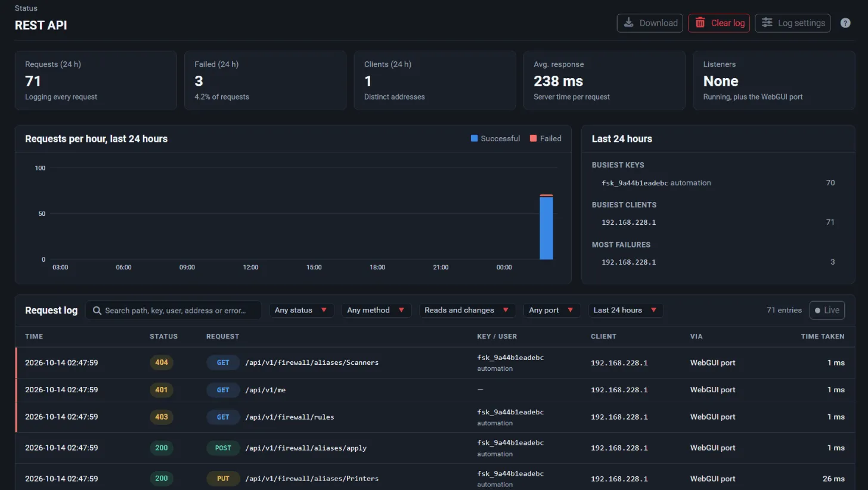Select the /api/v1/firewall/aliases/apply path
868x490 pixels.
[x=306, y=448]
